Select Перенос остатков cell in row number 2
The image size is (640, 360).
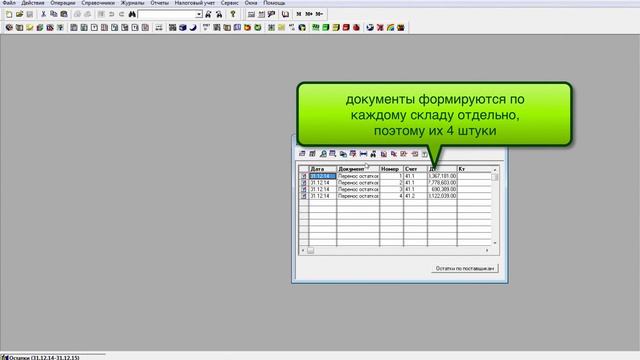(358, 183)
